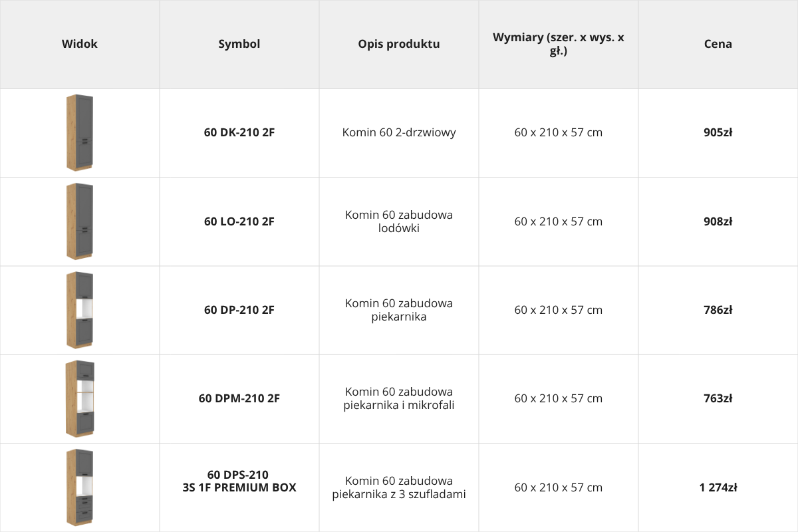The height and width of the screenshot is (532, 798).
Task: Open the 60 LO-210 2F fridge cabinet image
Action: pos(80,221)
